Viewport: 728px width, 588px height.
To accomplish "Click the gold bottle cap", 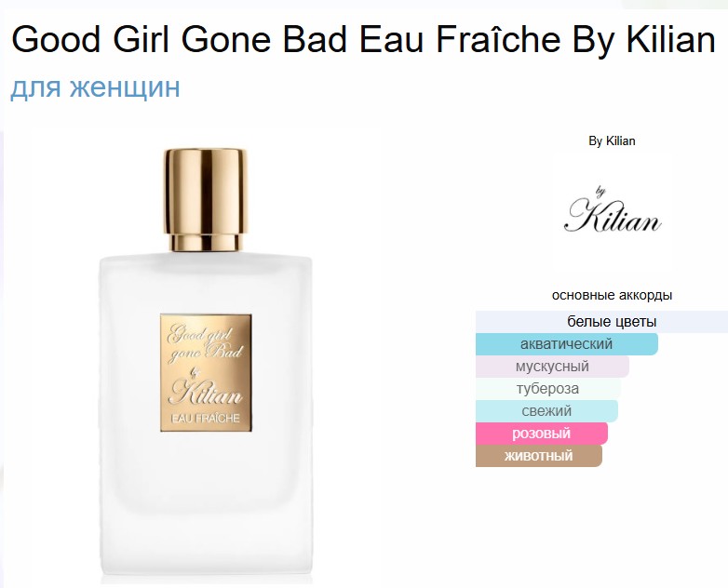I will [205, 199].
